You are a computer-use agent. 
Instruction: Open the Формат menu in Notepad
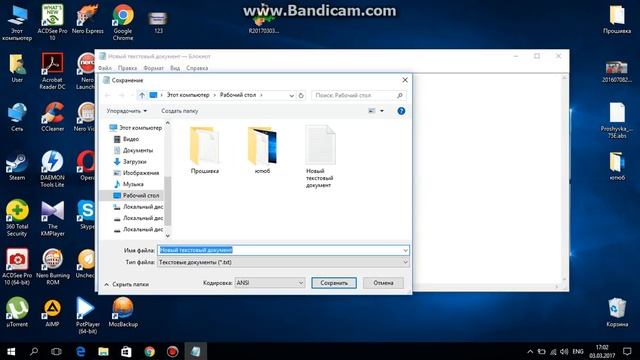(x=153, y=68)
